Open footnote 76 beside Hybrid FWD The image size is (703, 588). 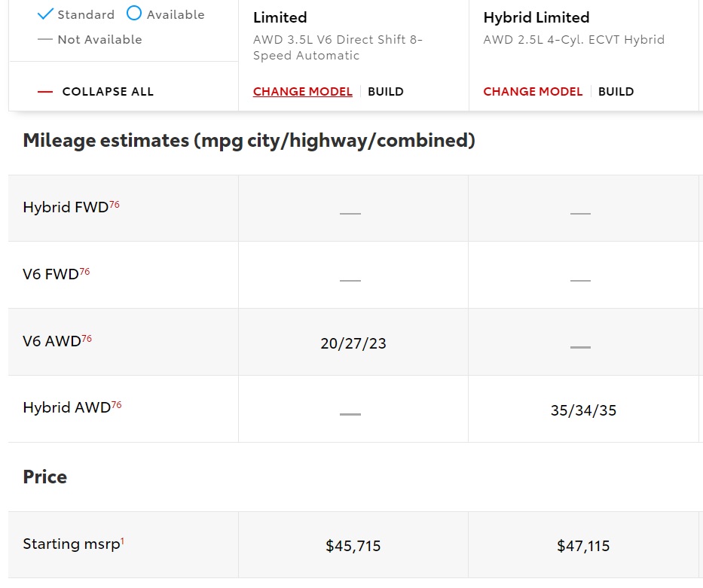tap(115, 204)
